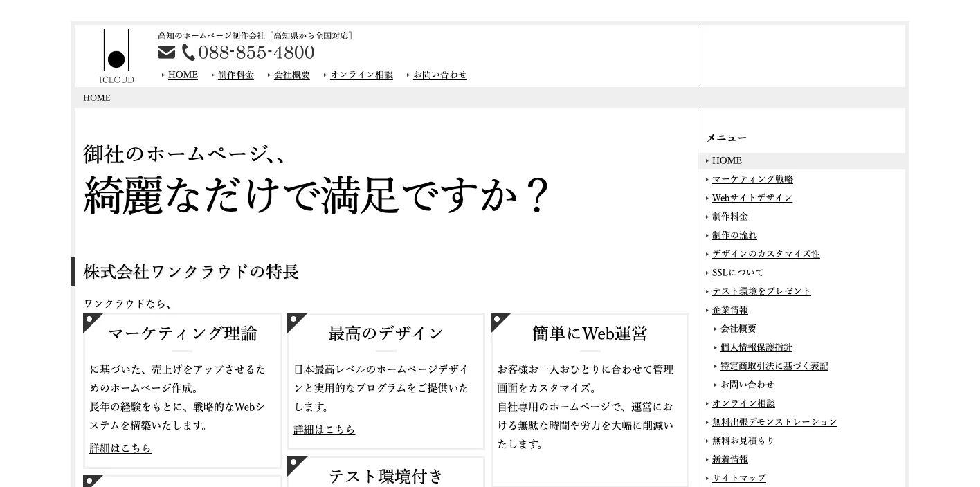Viewport: 980px width, 487px height.
Task: Open 会社概要 sub-item in the sidebar
Action: pyautogui.click(x=738, y=329)
